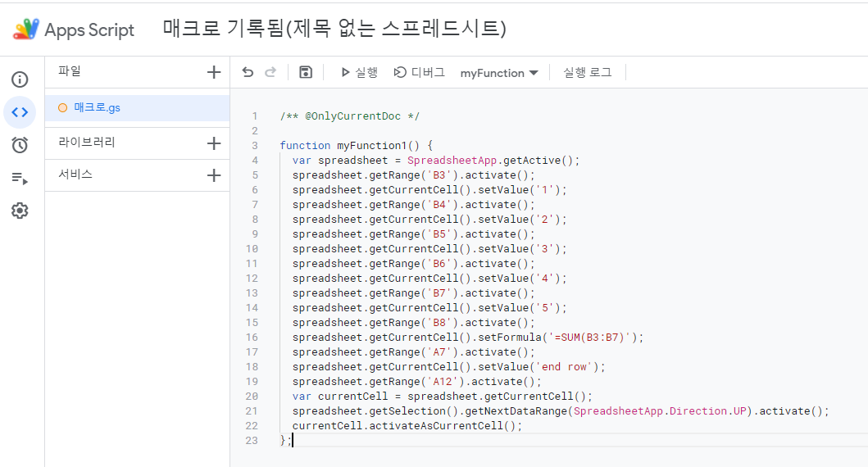
Task: Click the setValue('end row') line
Action: point(449,367)
